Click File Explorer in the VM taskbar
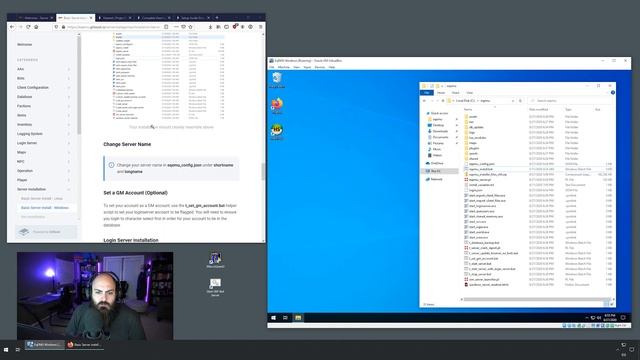Screen dimensions: 640x360 (x=298, y=318)
